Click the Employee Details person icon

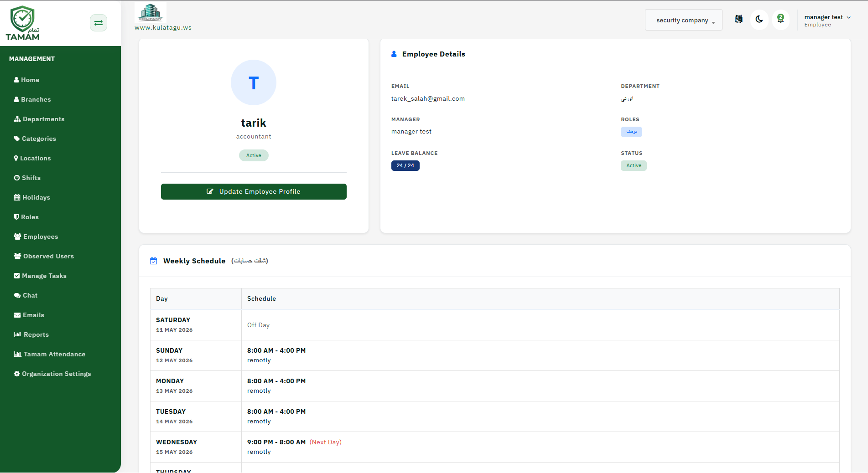point(394,54)
